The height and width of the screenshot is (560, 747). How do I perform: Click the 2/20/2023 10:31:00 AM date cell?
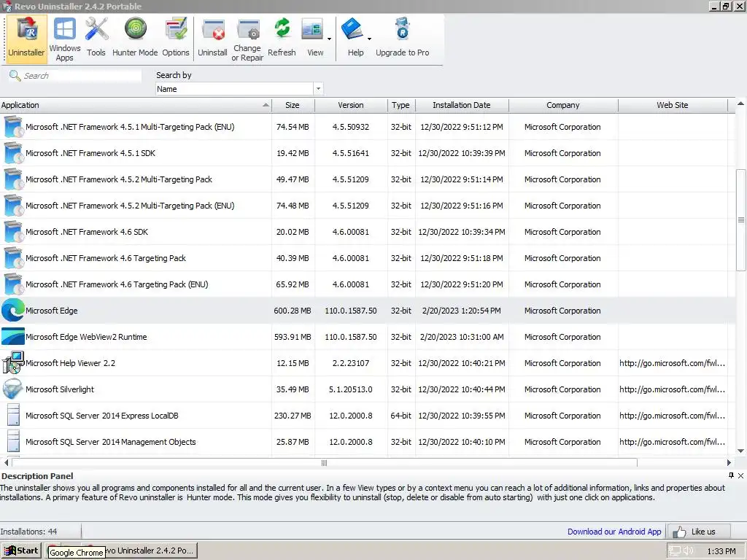coord(462,337)
